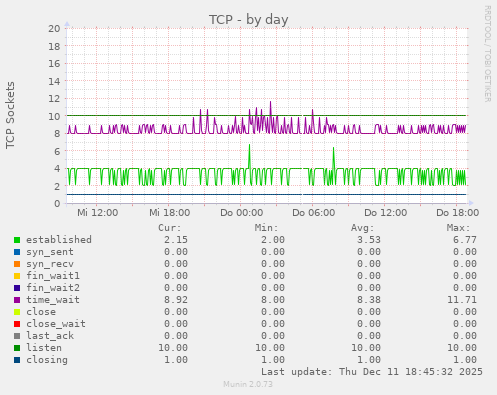
Task: Click time_wait current value 8.92
Action: 176,300
